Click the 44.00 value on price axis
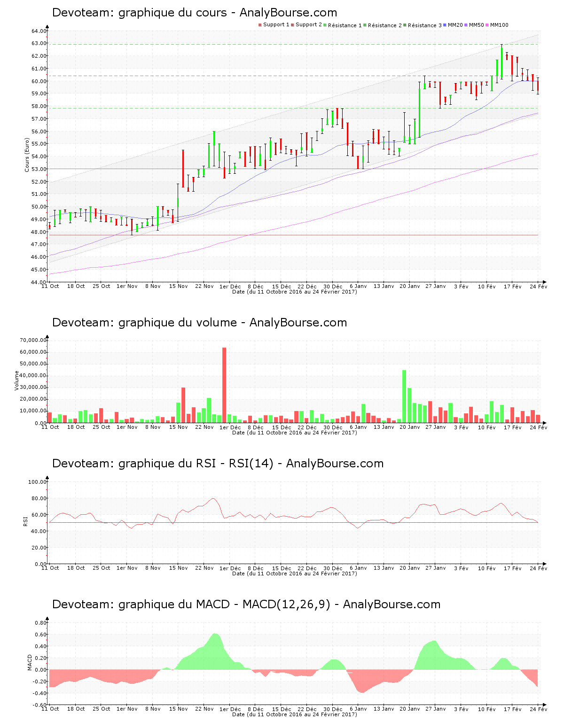Screen dimensions: 564x728 (39, 282)
